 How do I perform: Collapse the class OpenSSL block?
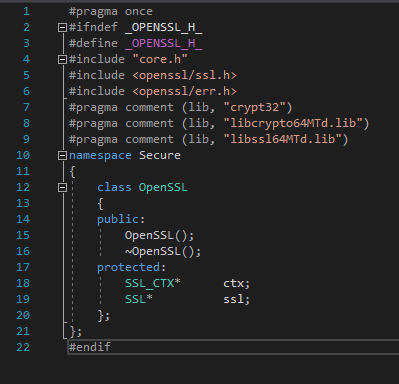(62, 187)
